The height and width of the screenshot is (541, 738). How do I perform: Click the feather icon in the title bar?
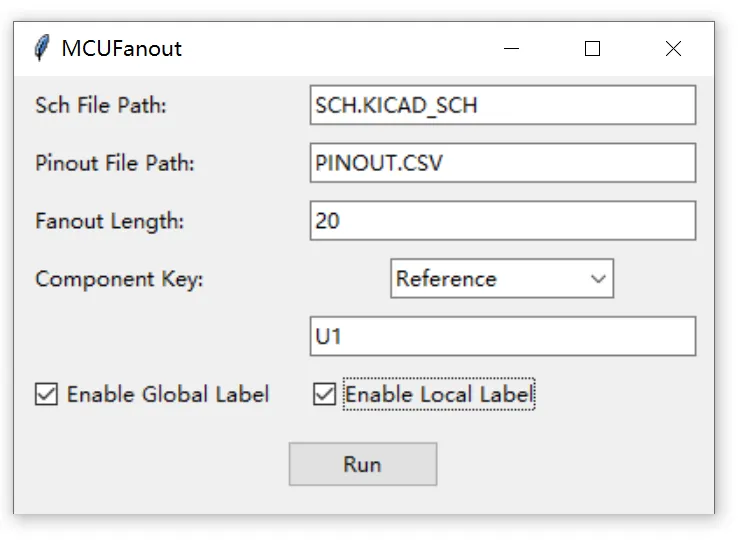click(x=42, y=48)
